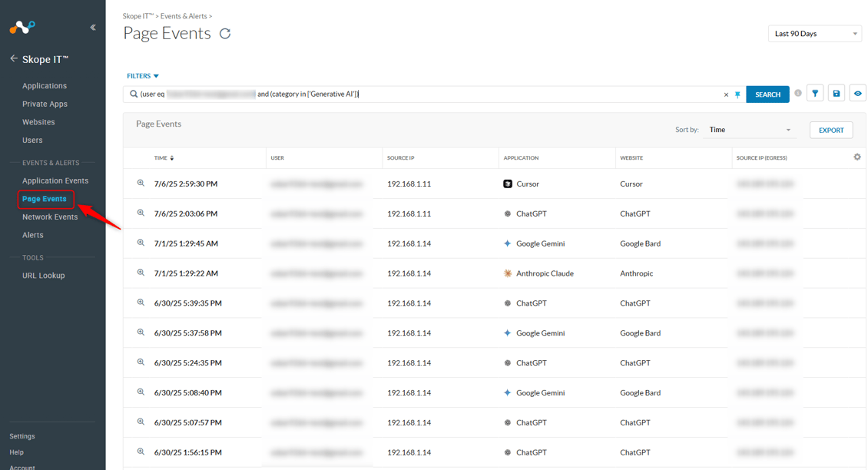Click the APPLICATION column header

[x=521, y=157]
